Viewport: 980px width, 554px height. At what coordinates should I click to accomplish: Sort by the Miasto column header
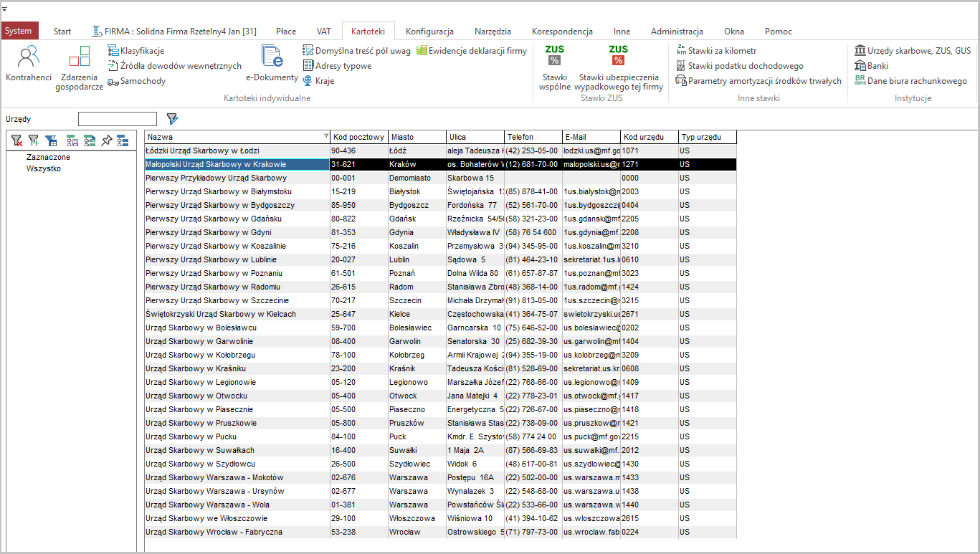point(416,137)
